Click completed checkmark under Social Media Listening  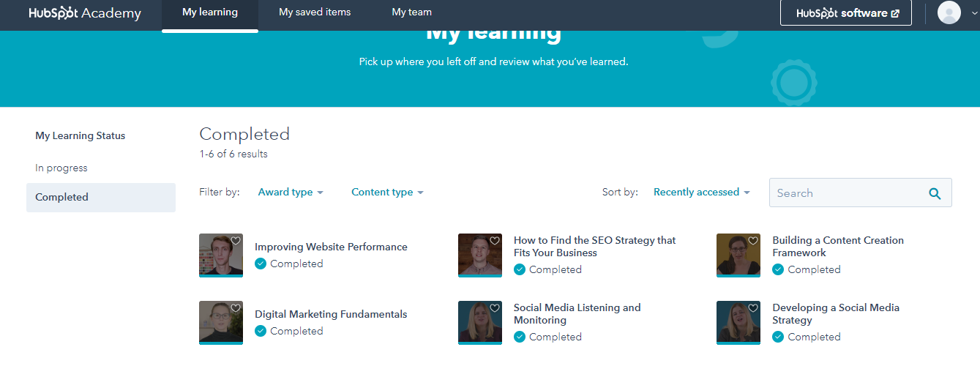(520, 337)
